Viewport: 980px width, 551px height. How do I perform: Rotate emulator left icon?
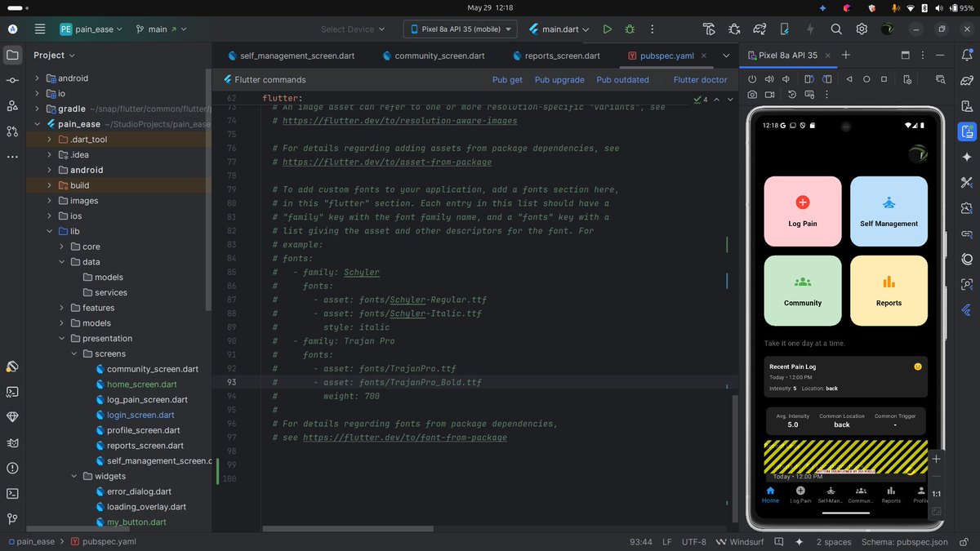808,79
